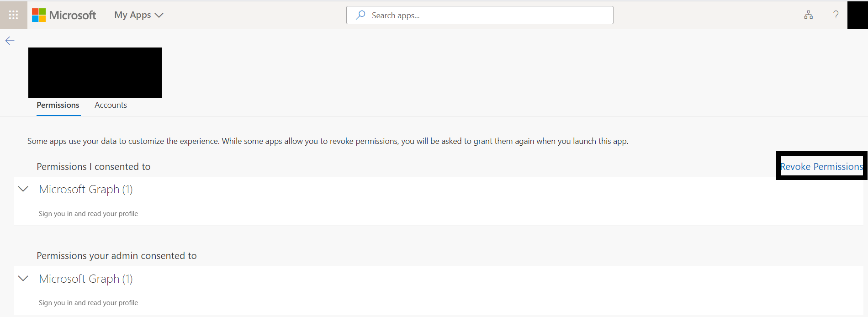Click the 'Some apps use your data' description text
This screenshot has height=317, width=868.
point(328,141)
